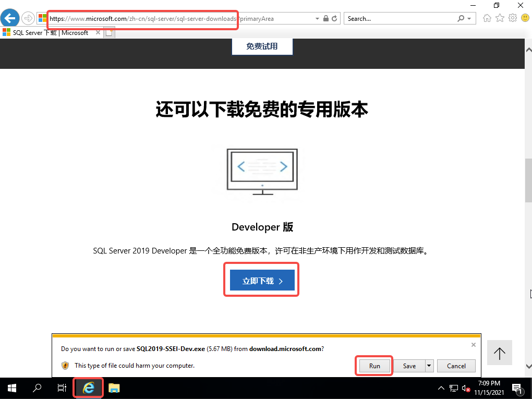
Task: Click the page scrollbar up arrow
Action: pyautogui.click(x=528, y=50)
